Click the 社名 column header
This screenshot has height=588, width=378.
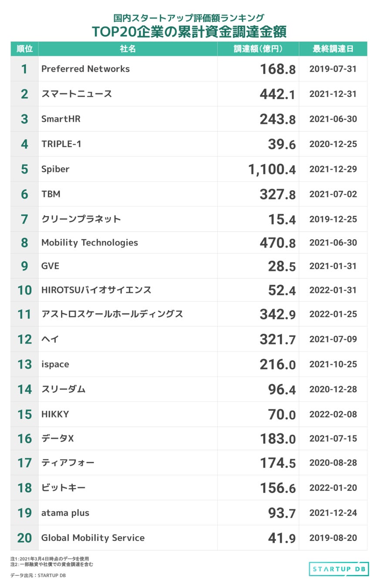(128, 49)
